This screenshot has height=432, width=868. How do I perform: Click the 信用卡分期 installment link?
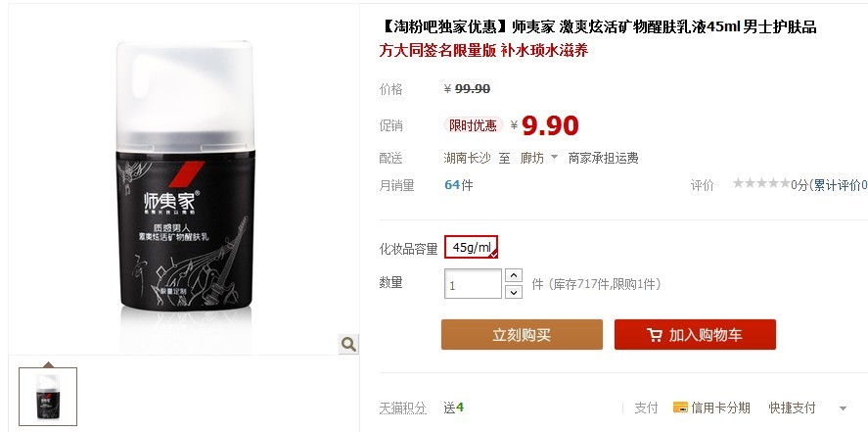(x=720, y=408)
